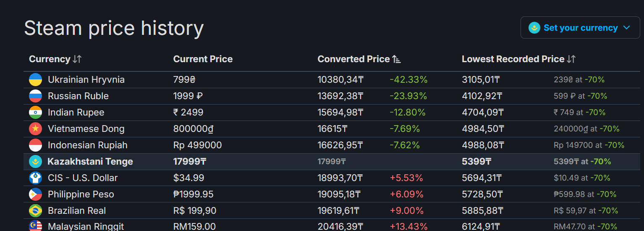
Task: Open the Set your currency dropdown
Action: [580, 28]
